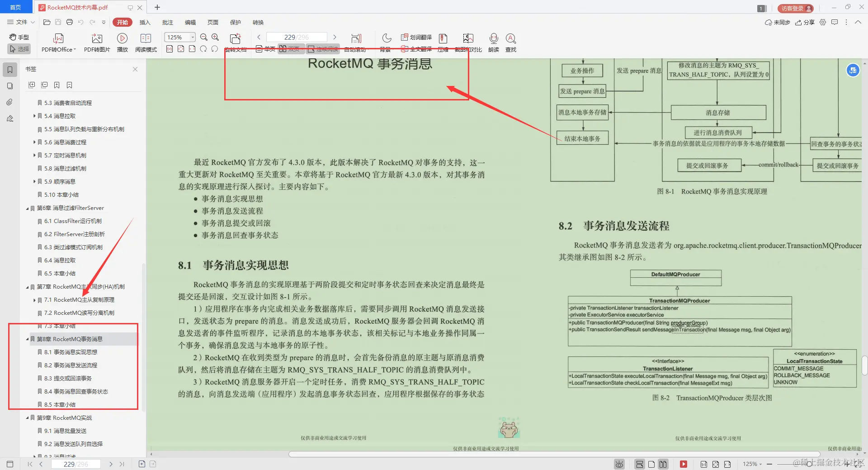Toggle eye-protection mode in status bar
Image resolution: width=868 pixels, height=470 pixels.
619,464
